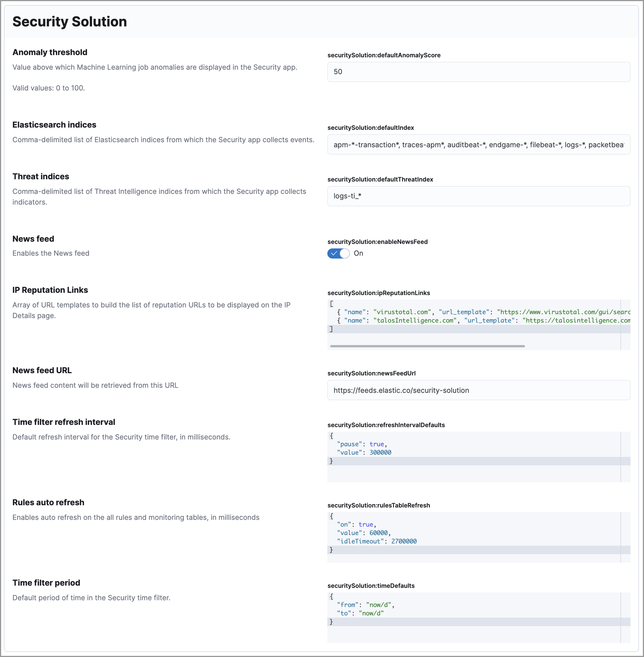Select the Elasticsearch indices input field
Screen dimensions: 644x657
pyautogui.click(x=478, y=144)
